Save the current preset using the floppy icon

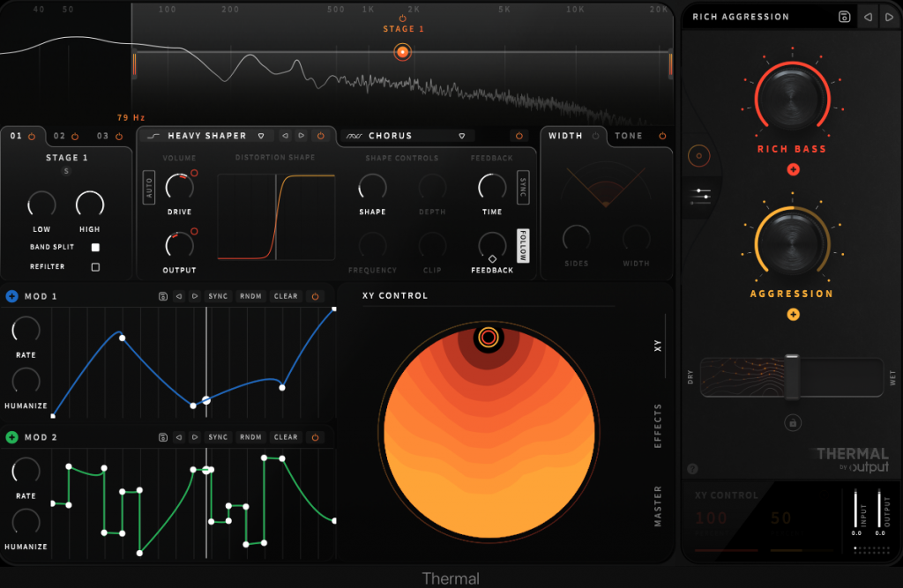click(x=844, y=17)
